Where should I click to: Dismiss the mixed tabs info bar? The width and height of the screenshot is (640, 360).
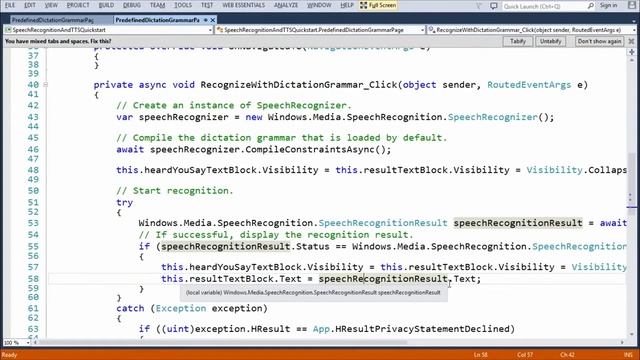[631, 41]
